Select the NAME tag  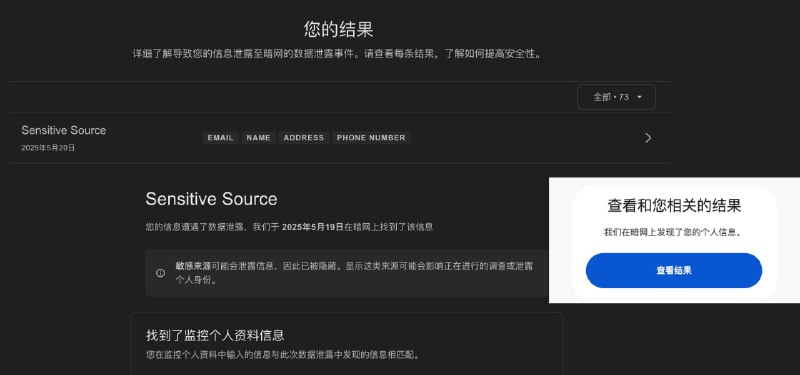click(259, 138)
